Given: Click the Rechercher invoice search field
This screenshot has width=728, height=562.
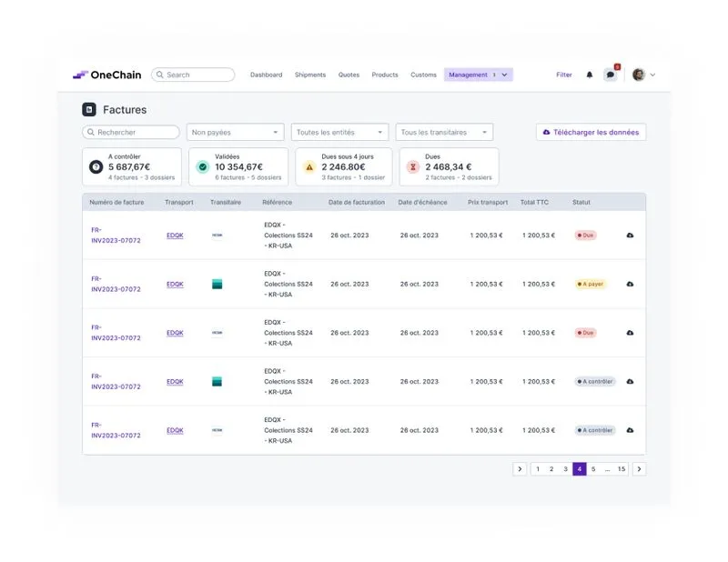Looking at the screenshot, I should coord(131,132).
